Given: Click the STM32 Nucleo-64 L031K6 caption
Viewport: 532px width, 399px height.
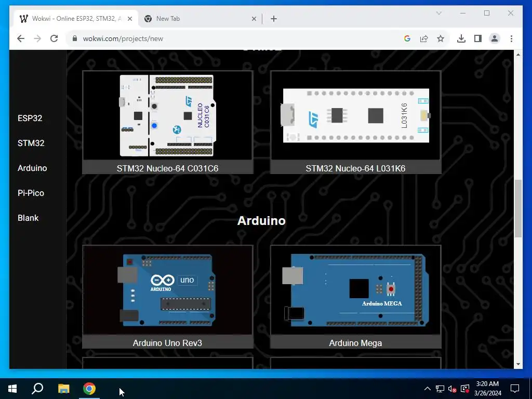Looking at the screenshot, I should tap(355, 168).
